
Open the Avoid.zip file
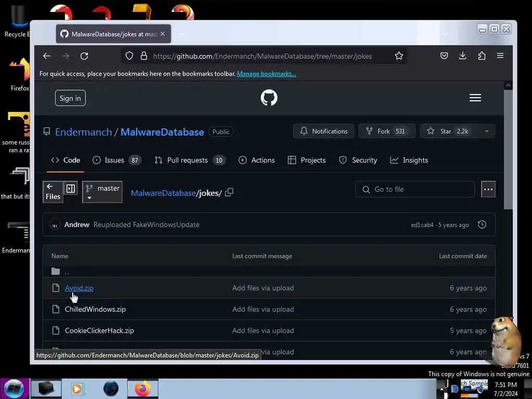pos(79,288)
